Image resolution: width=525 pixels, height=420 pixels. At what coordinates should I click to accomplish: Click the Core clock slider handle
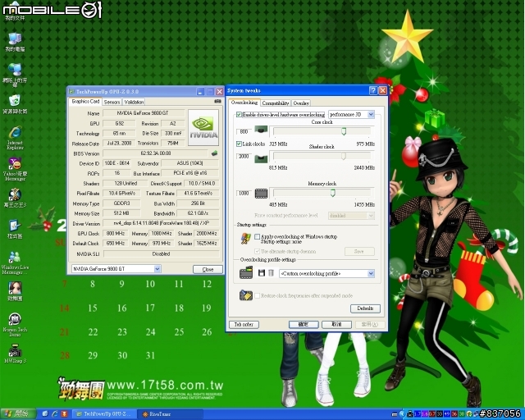coord(344,131)
